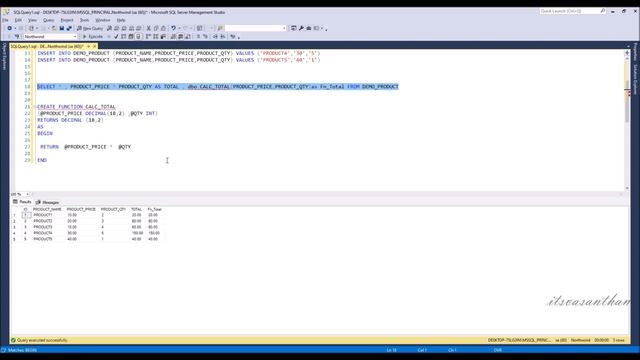Click the Open File folder icon
The image size is (640, 360).
coord(54,28)
